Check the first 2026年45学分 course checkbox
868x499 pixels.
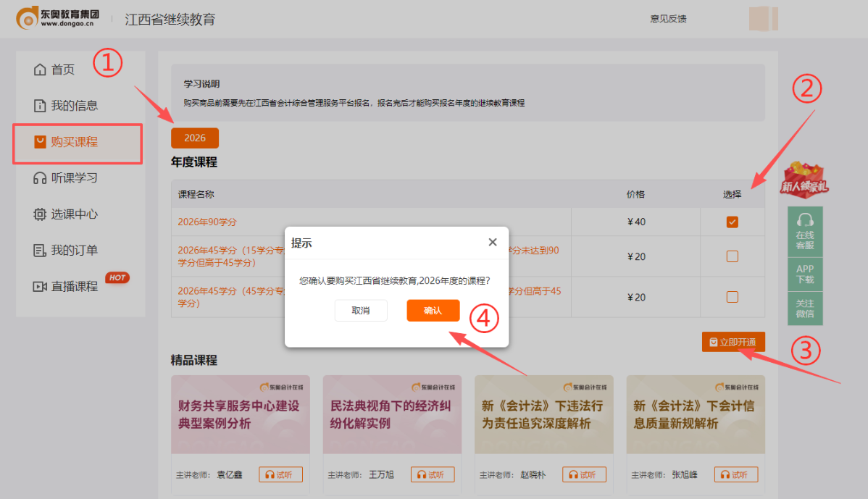pos(732,256)
